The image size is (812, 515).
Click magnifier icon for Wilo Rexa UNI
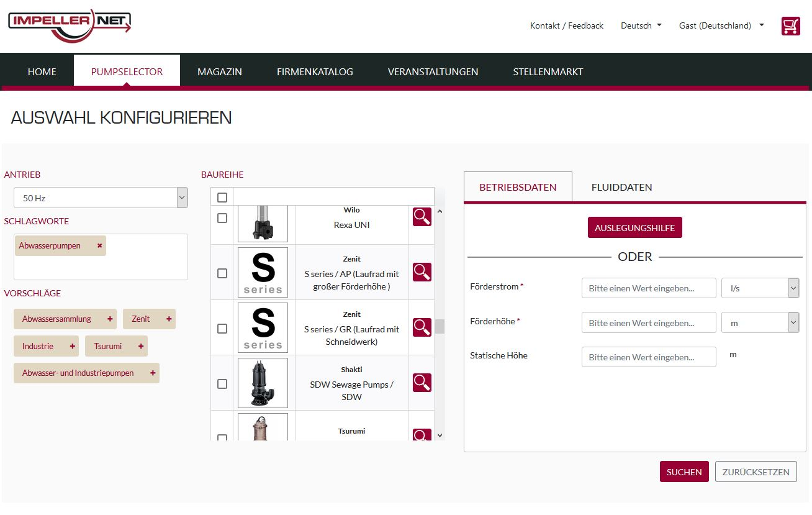click(x=422, y=217)
